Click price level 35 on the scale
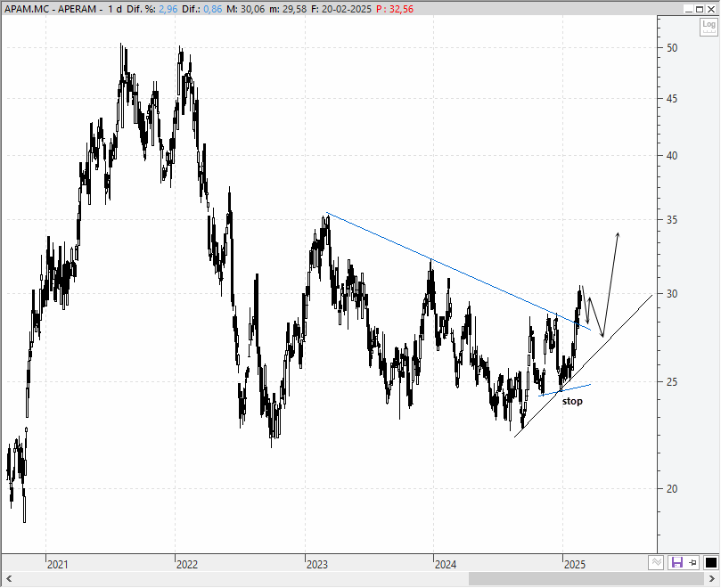721x588 pixels. [x=672, y=220]
